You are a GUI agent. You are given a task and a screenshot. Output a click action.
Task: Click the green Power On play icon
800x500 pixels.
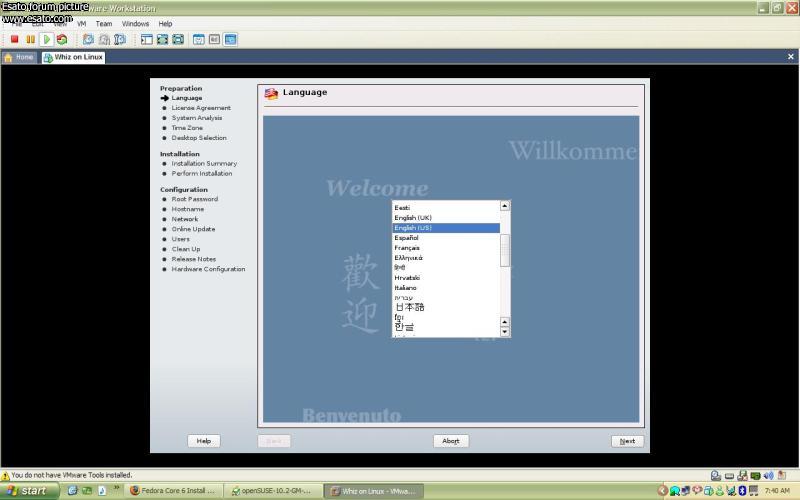[46, 39]
